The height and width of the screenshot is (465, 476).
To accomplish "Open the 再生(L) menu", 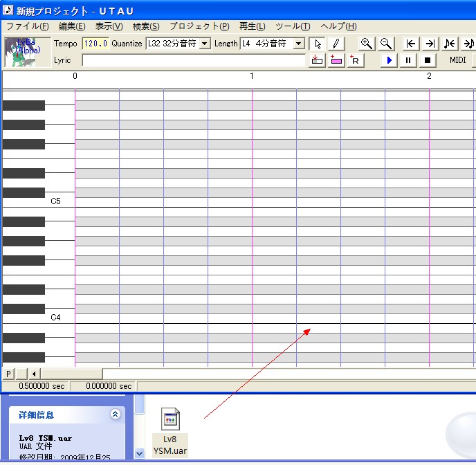I will click(x=253, y=26).
